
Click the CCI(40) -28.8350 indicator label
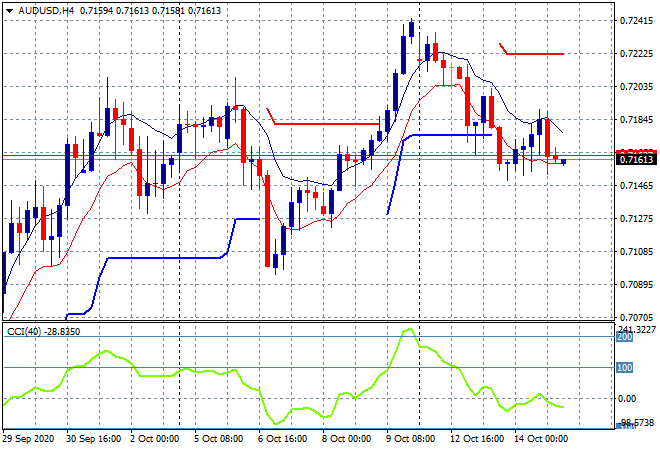(43, 332)
